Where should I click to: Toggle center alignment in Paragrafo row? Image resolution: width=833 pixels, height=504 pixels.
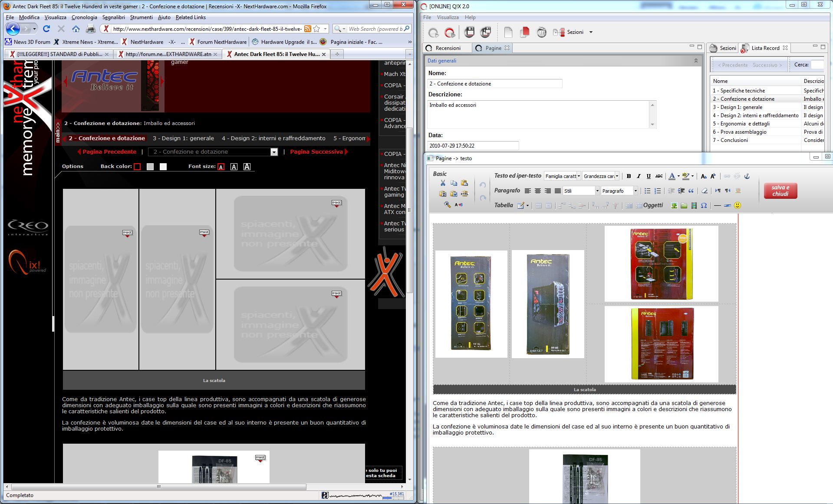538,191
